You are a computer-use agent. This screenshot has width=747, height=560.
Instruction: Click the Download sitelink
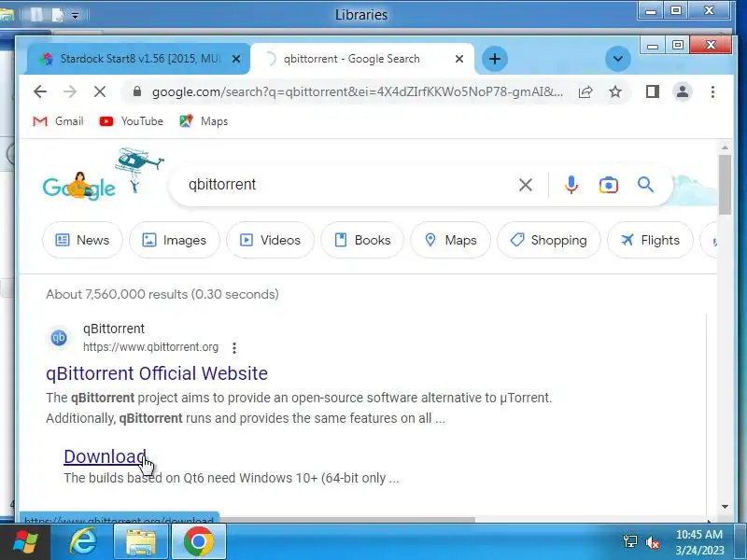click(105, 456)
